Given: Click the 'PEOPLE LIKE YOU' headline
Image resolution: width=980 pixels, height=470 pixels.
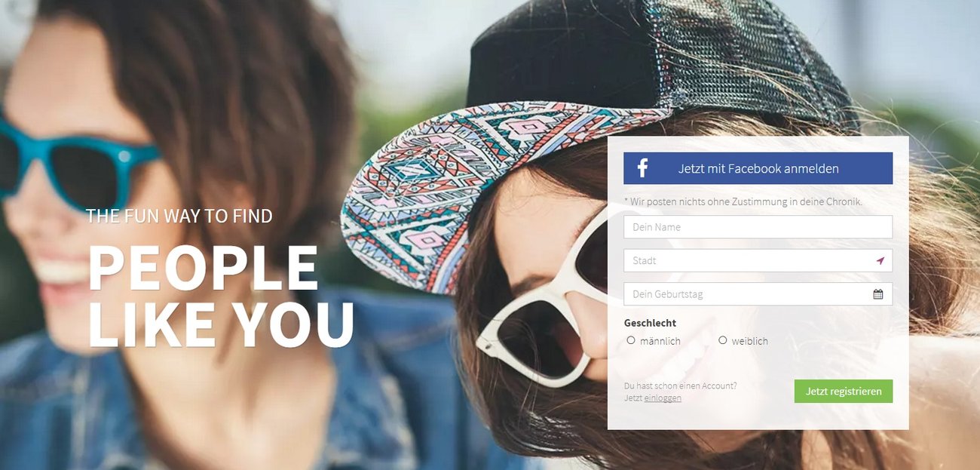Looking at the screenshot, I should tap(220, 295).
